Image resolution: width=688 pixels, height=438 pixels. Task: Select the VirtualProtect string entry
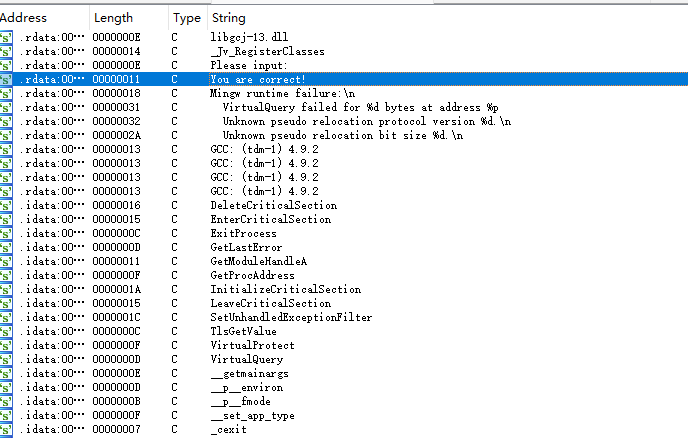click(x=252, y=345)
